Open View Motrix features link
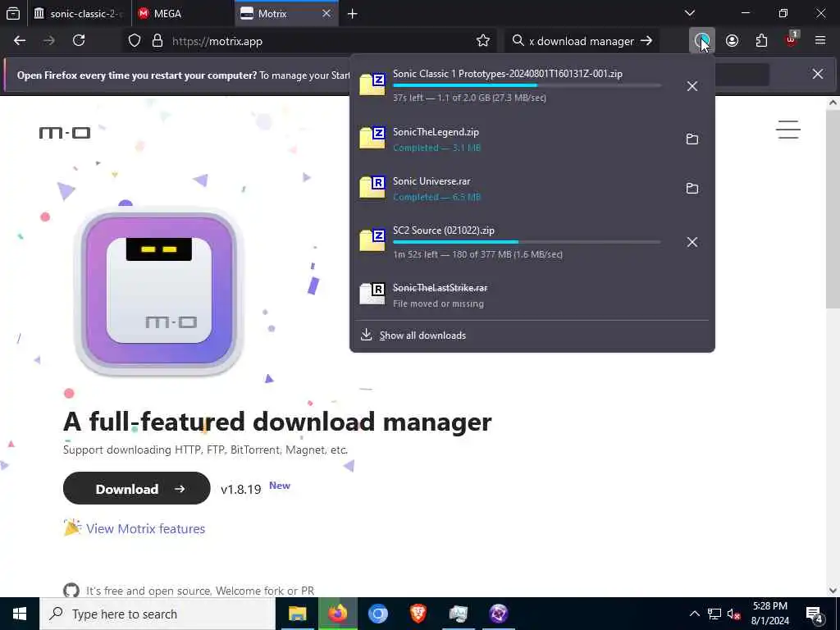Image resolution: width=840 pixels, height=630 pixels. 145,529
